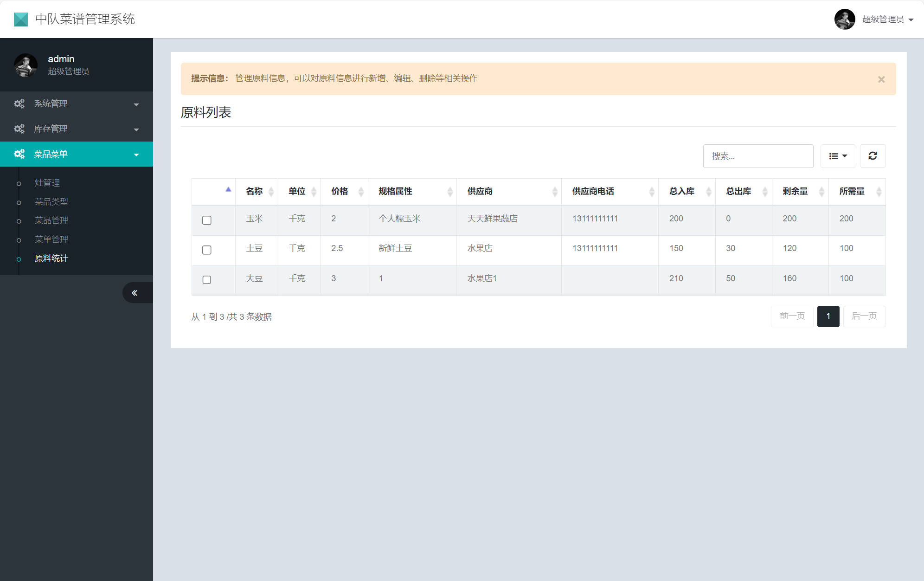This screenshot has height=581, width=924.
Task: Click the 库存管理 gear icon
Action: [19, 129]
